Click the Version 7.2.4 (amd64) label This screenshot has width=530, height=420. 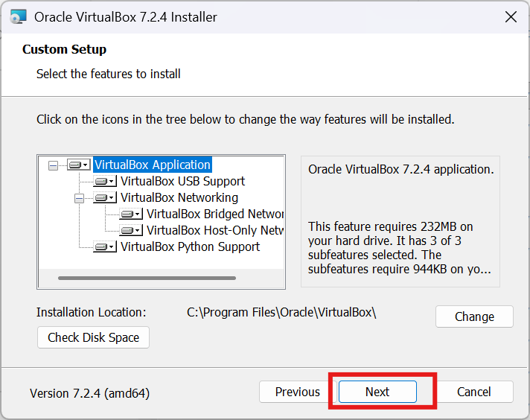click(89, 393)
